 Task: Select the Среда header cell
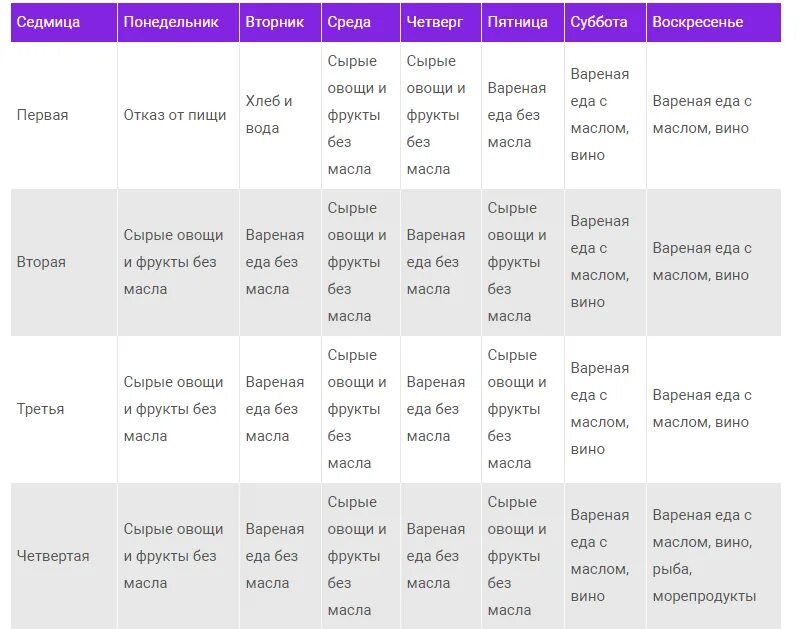point(361,22)
